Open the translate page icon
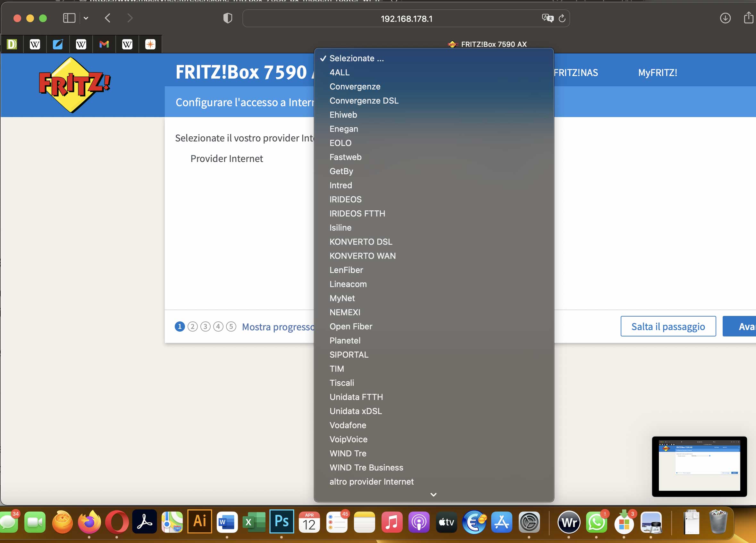This screenshot has width=756, height=543. click(547, 18)
